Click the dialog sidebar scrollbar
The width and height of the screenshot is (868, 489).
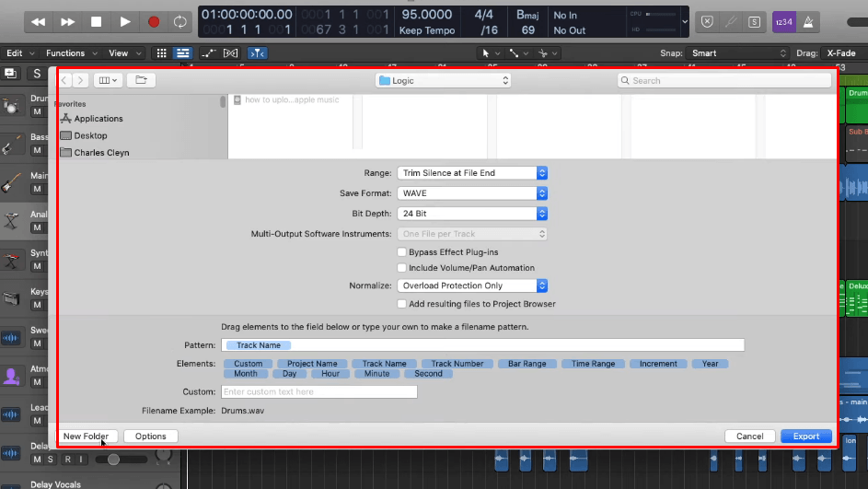pos(223,101)
